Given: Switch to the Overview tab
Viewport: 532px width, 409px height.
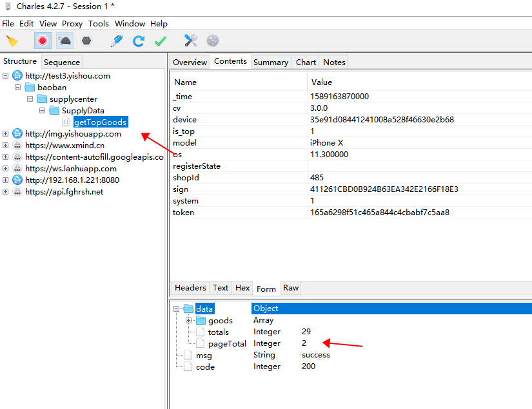Looking at the screenshot, I should click(190, 62).
